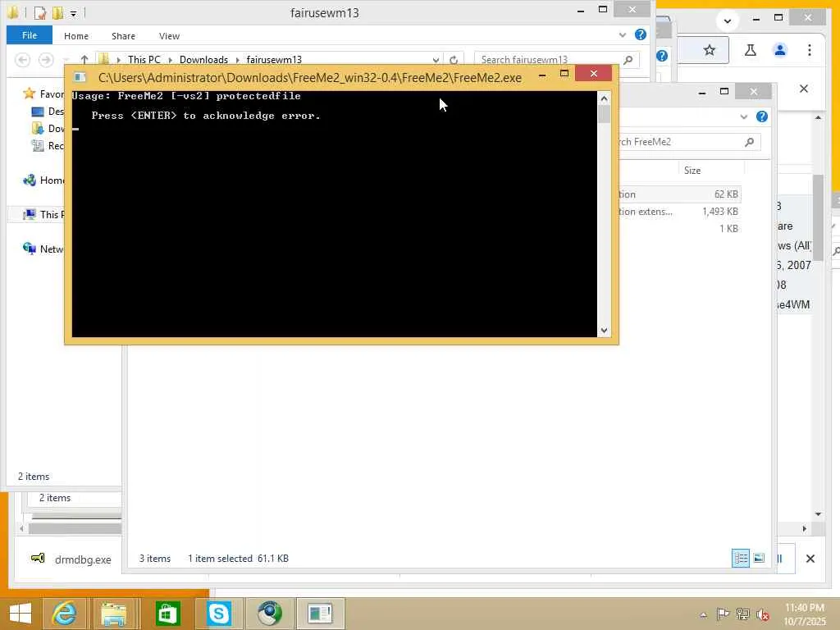Go up one folder level
The width and height of the screenshot is (840, 630).
pyautogui.click(x=84, y=59)
